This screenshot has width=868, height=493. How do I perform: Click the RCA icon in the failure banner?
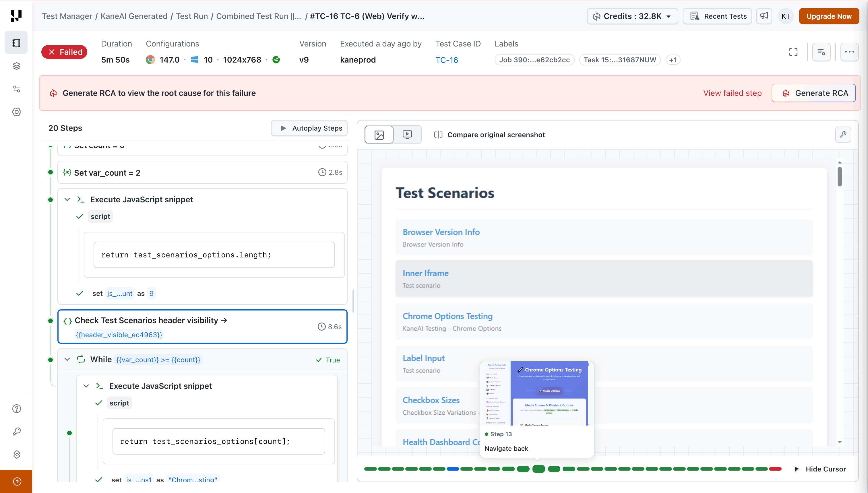(53, 93)
